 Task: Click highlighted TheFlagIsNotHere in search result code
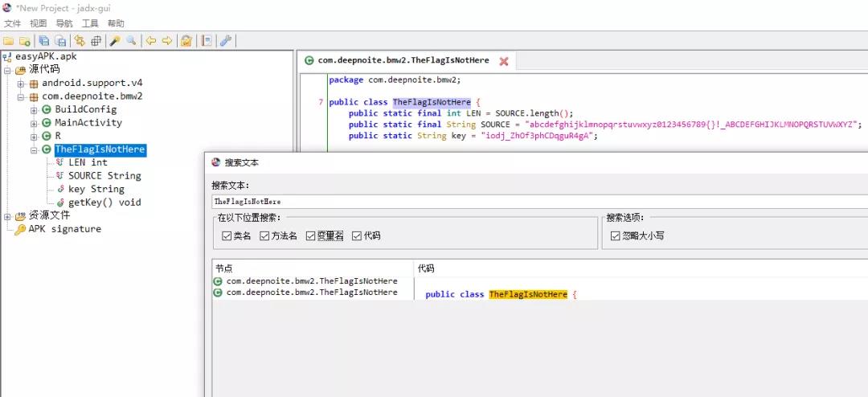tap(528, 295)
